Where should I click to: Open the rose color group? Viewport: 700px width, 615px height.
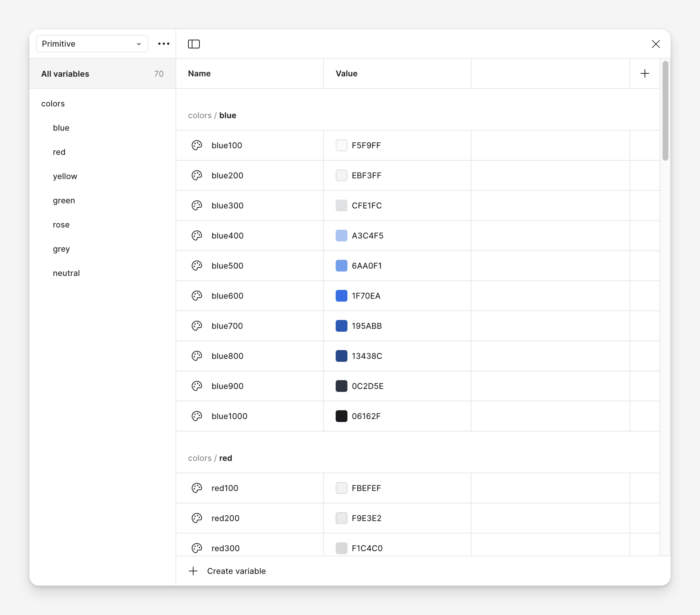pyautogui.click(x=61, y=225)
